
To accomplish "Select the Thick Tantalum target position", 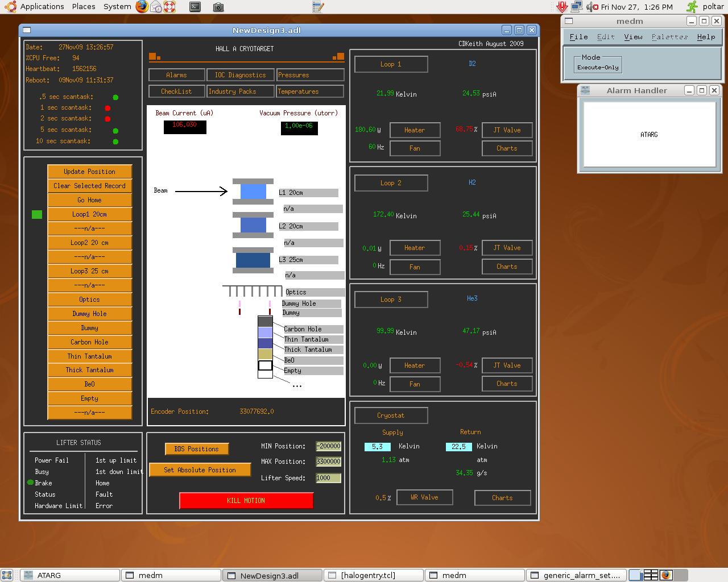I will (x=90, y=370).
